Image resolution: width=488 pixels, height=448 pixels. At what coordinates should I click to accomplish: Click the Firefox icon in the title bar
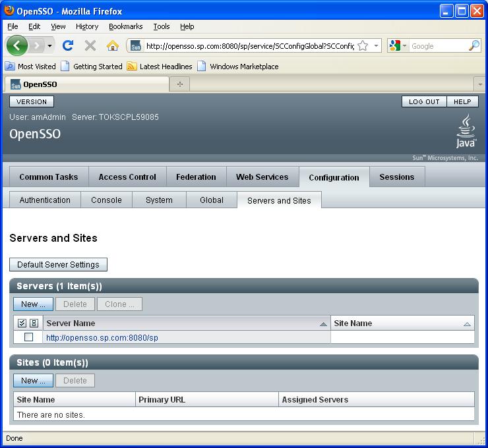(9, 11)
